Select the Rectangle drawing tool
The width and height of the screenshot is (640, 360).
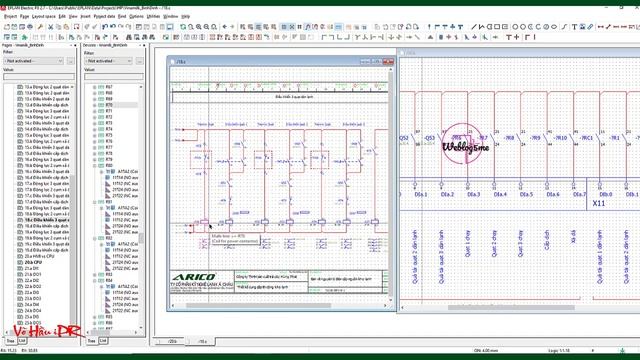tap(497, 27)
